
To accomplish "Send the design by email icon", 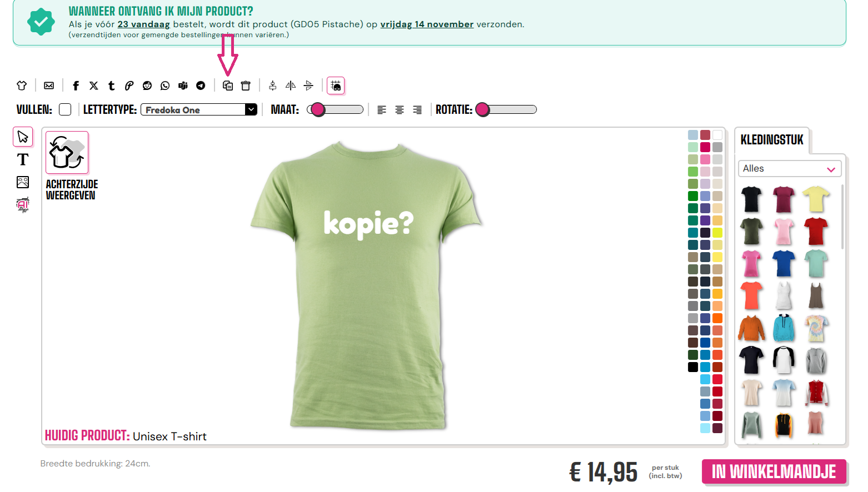I will pyautogui.click(x=49, y=86).
